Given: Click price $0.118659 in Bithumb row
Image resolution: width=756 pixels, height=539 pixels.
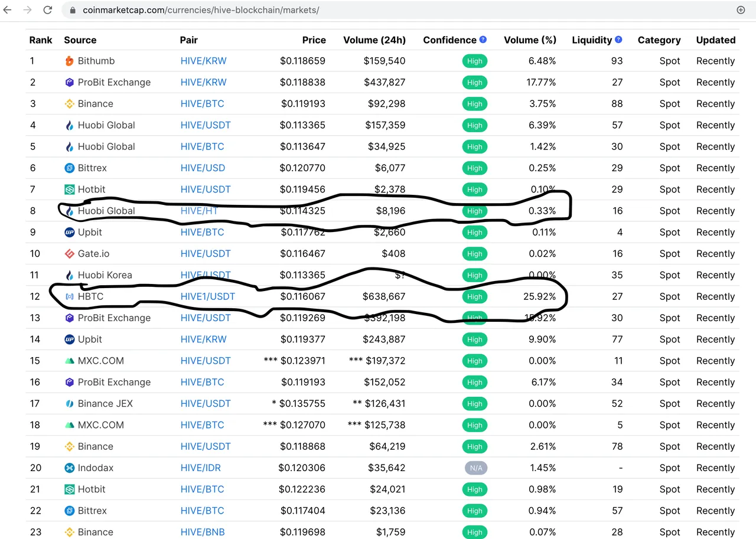Looking at the screenshot, I should (x=303, y=61).
